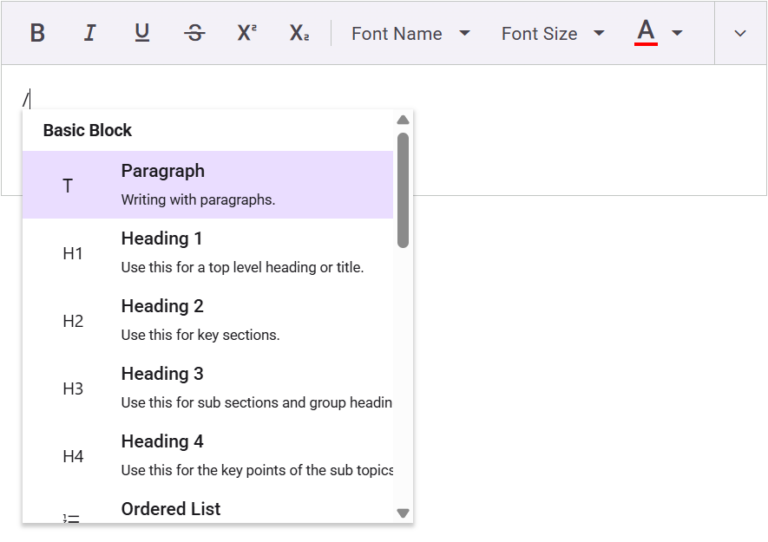Apply the red font color swatch
This screenshot has width=768, height=542.
pos(646,33)
